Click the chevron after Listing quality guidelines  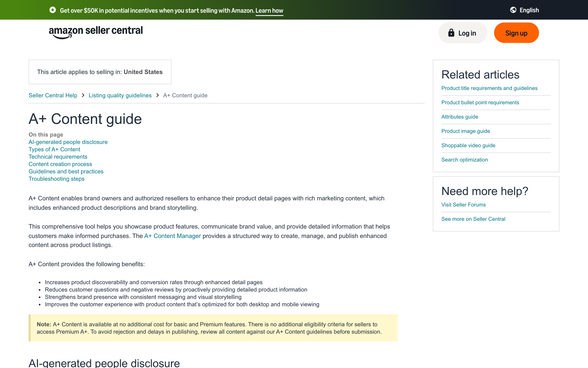click(x=157, y=95)
